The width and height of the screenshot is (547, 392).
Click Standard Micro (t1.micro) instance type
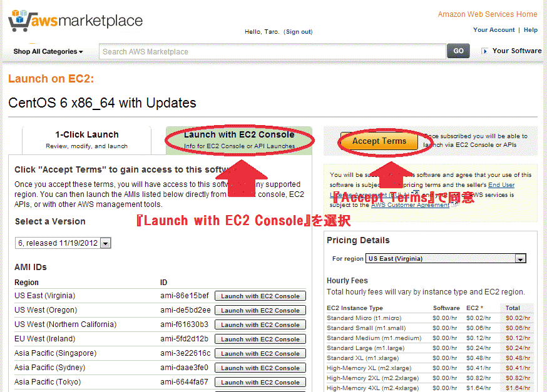tap(364, 318)
